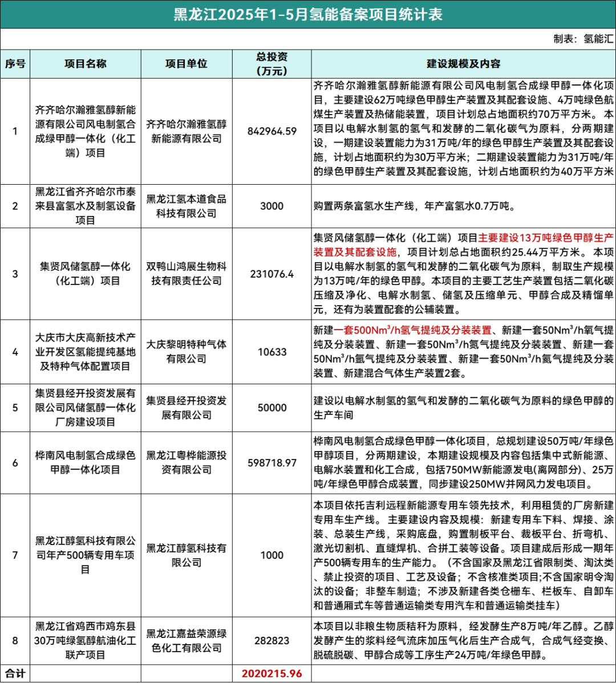Click the 制表：氢能汇 credit text
Screen dimensions: 616x683
click(582, 39)
